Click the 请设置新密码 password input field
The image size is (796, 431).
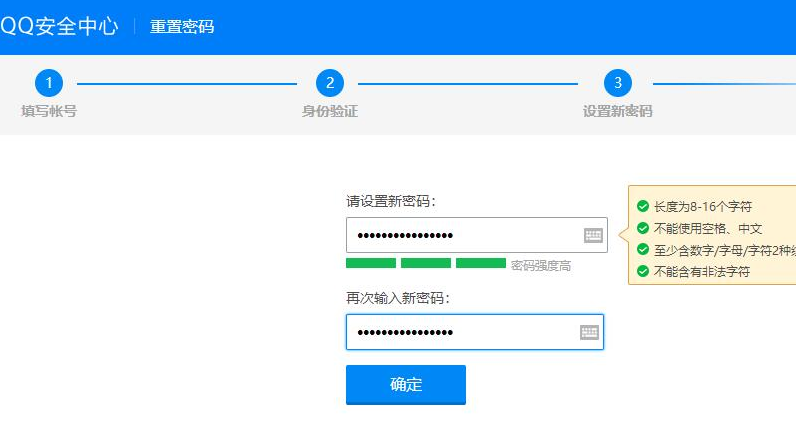477,235
